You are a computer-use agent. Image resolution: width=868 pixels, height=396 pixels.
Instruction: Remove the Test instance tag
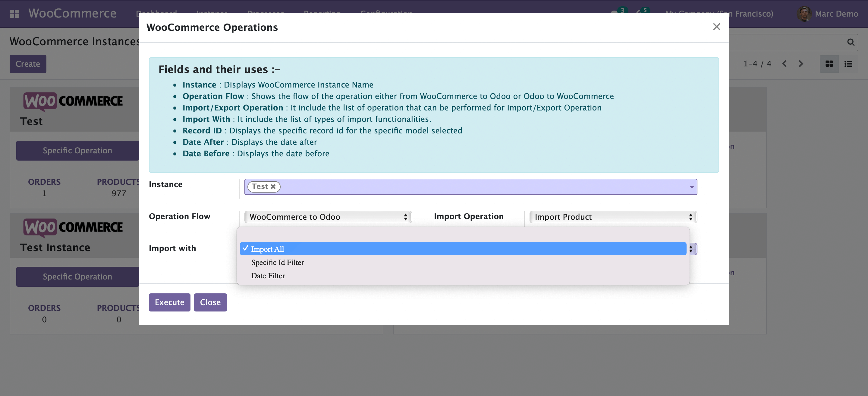pos(273,187)
